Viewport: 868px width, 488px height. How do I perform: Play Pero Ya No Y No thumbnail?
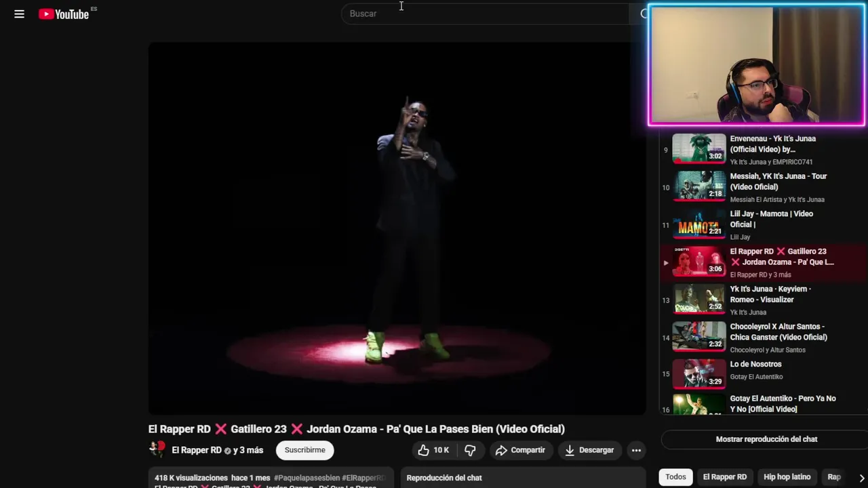click(698, 405)
